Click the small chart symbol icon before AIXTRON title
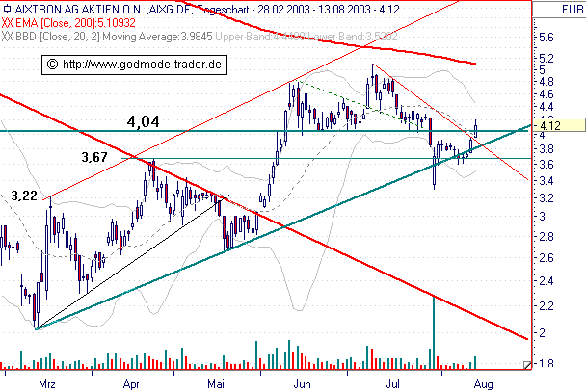 click(x=7, y=9)
